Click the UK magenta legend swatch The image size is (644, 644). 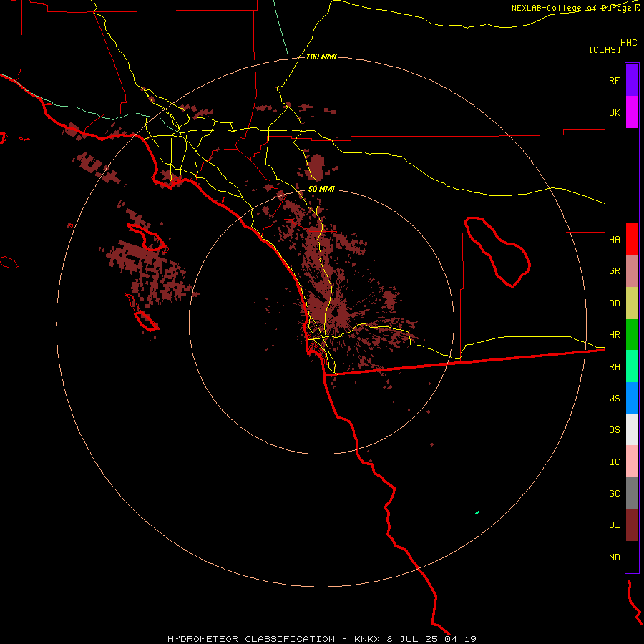point(632,112)
